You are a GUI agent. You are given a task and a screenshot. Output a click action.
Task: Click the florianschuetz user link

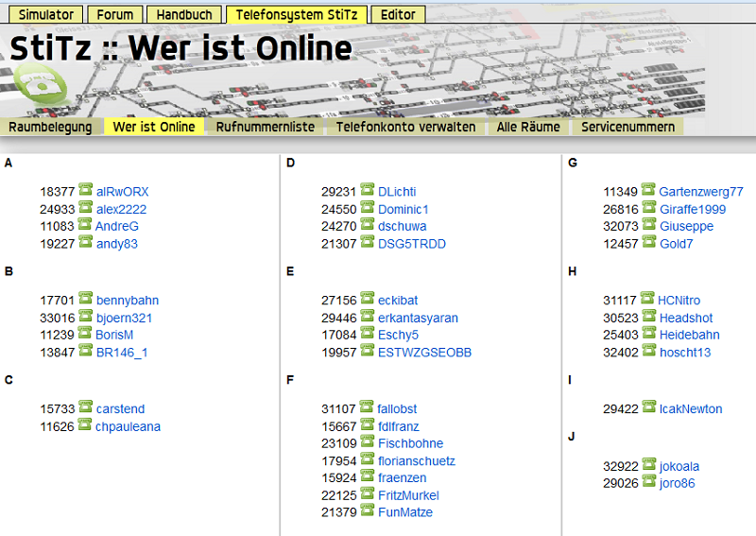(x=417, y=461)
